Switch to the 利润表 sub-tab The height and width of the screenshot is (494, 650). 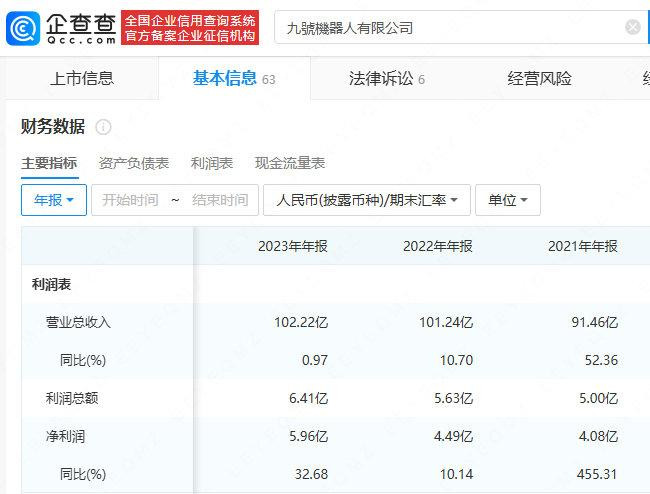[211, 163]
